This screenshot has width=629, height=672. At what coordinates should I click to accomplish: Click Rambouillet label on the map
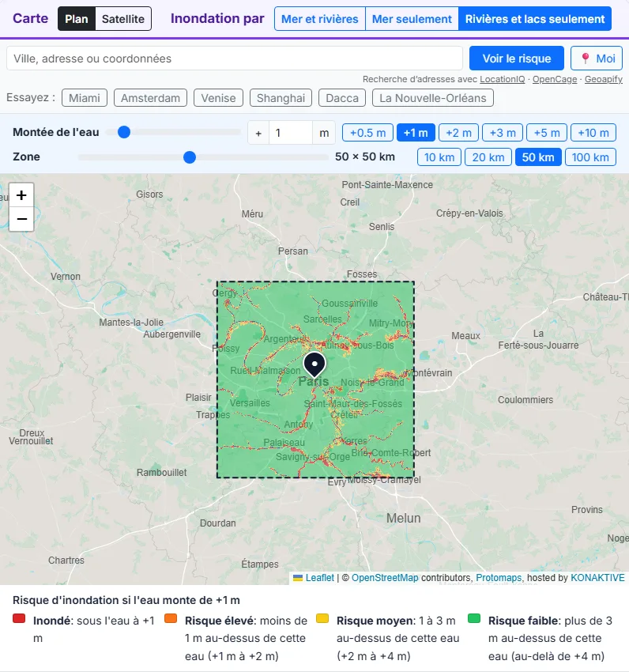click(161, 472)
